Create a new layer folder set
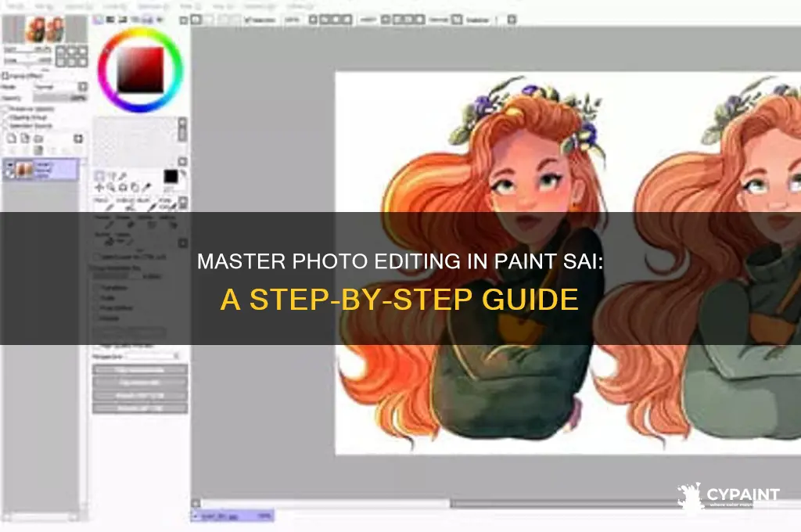 click(38, 139)
